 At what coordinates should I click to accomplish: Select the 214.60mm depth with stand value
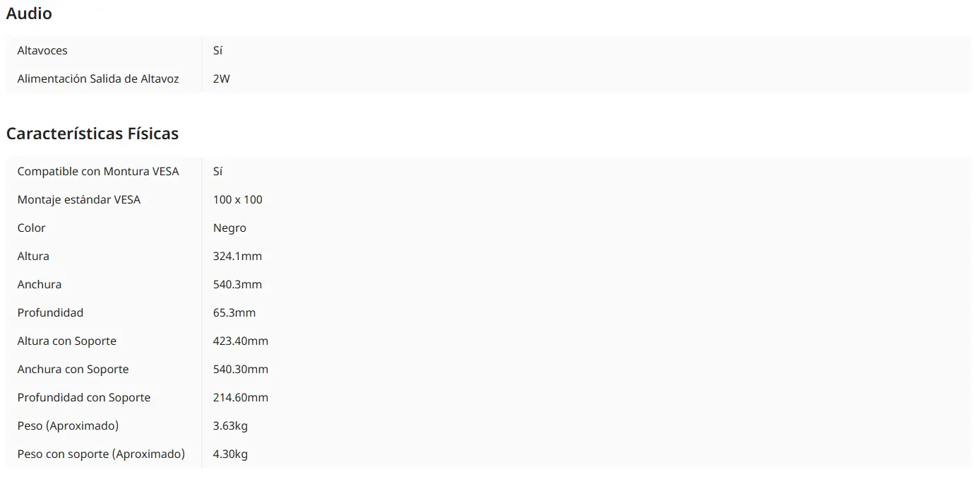pos(241,398)
